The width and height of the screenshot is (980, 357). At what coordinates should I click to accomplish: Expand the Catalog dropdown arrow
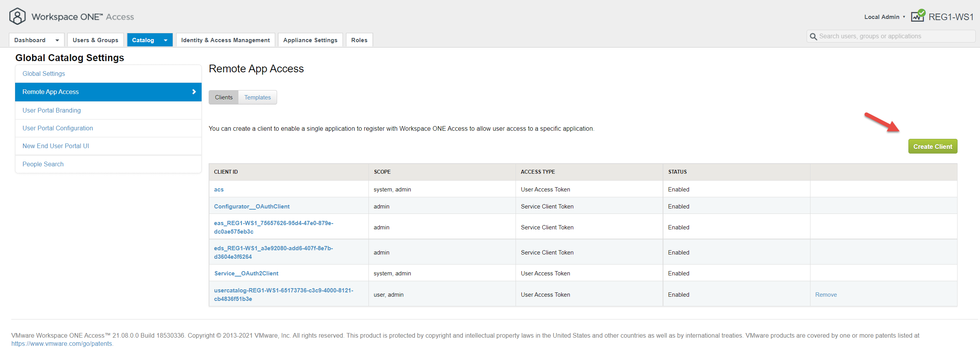click(166, 40)
